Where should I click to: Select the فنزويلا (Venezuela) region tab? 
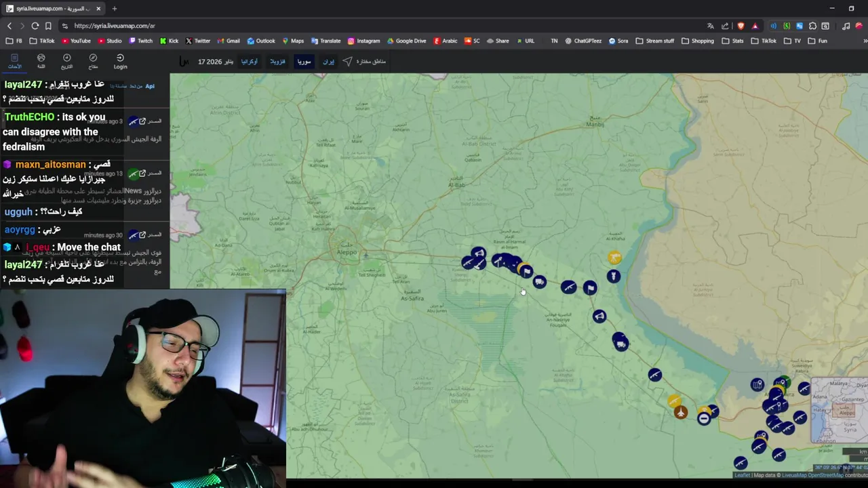[x=277, y=61]
